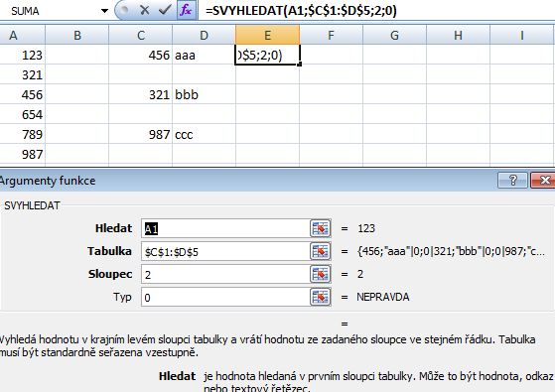Viewport: 555px width, 392px height.
Task: Collapse dialog via Hledat range selector icon
Action: (321, 228)
